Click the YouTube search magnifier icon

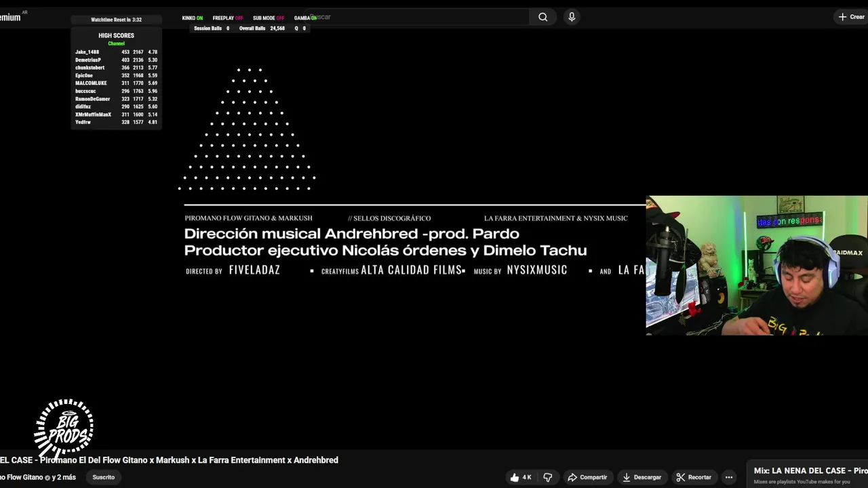[542, 17]
